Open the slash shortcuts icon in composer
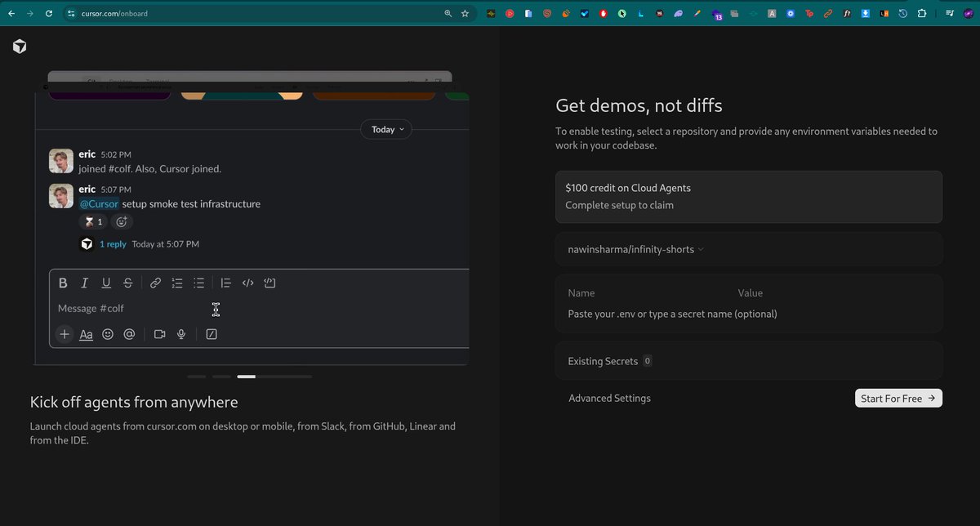This screenshot has width=980, height=526. pos(212,334)
